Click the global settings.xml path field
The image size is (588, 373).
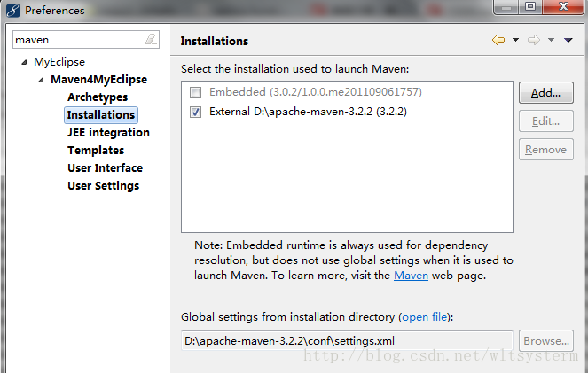[x=348, y=341]
